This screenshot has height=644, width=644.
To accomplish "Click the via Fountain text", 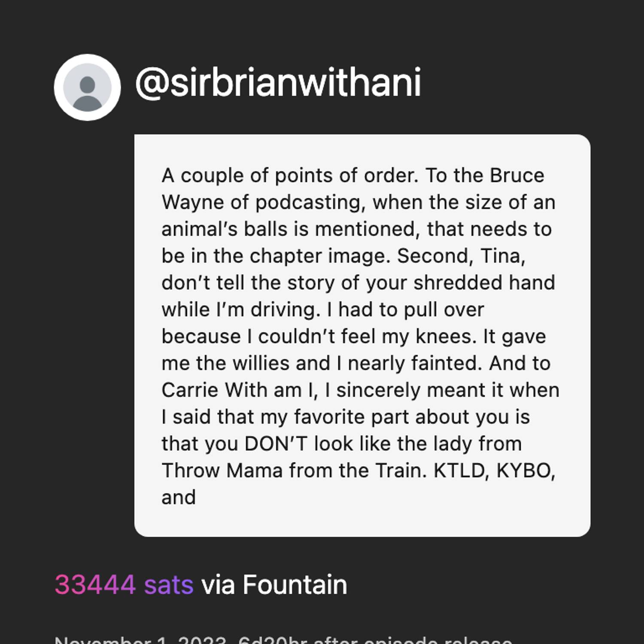I will (x=274, y=585).
